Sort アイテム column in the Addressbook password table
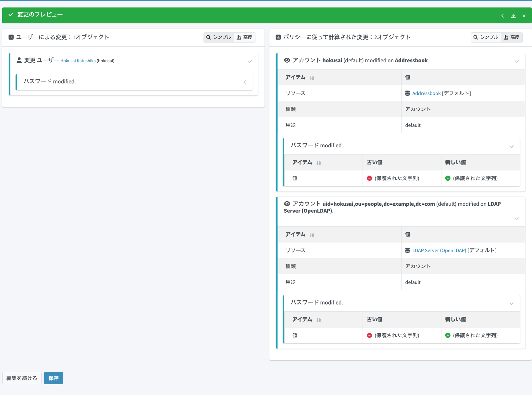Viewport: 532px width, 395px height. [x=319, y=163]
